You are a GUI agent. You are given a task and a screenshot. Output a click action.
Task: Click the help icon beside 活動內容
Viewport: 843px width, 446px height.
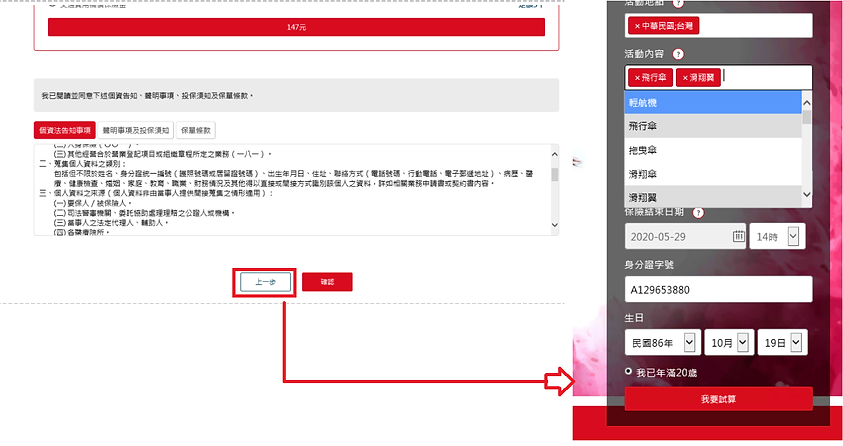point(678,54)
